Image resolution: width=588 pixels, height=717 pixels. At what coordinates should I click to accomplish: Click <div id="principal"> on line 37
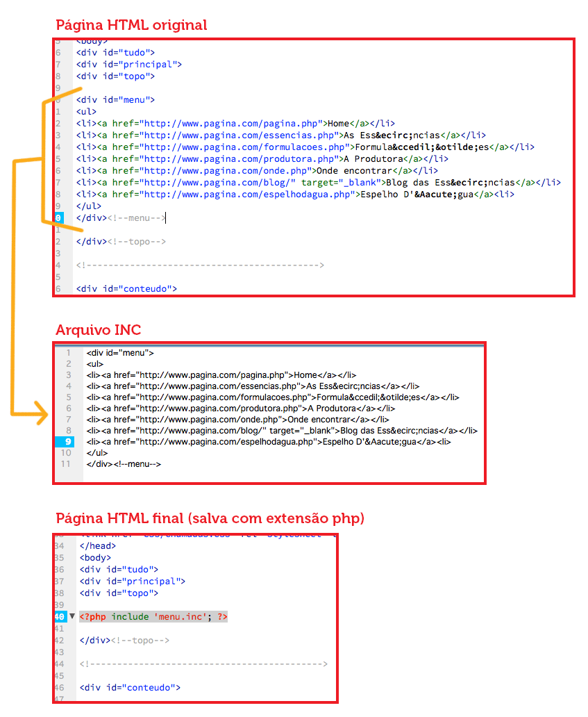pos(133,582)
